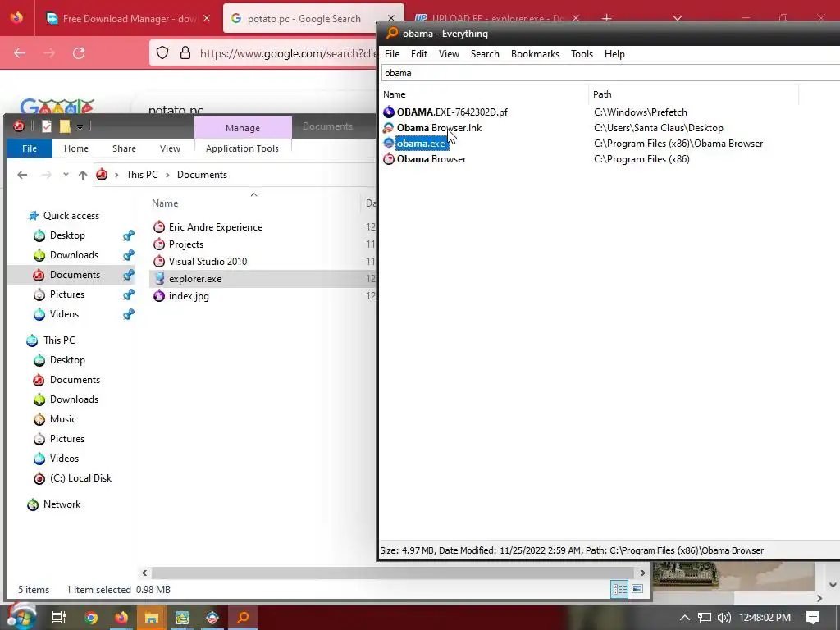Click the Obama Browser.lnk shortcut icon
This screenshot has width=840, height=630.
(x=389, y=127)
